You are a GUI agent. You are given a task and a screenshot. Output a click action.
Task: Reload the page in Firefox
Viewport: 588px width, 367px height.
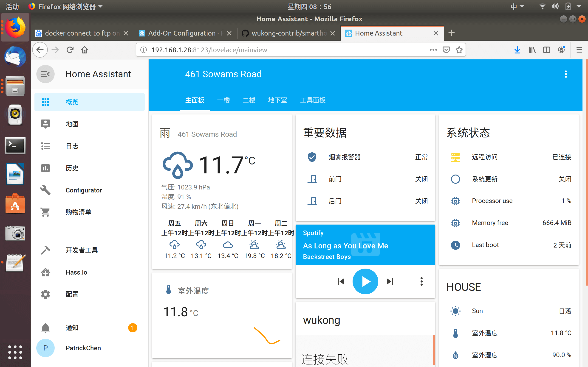[70, 50]
